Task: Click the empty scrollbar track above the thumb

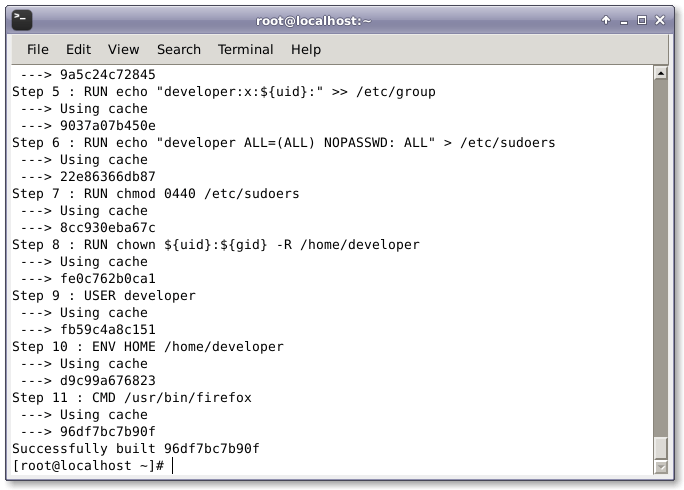Action: 660,250
